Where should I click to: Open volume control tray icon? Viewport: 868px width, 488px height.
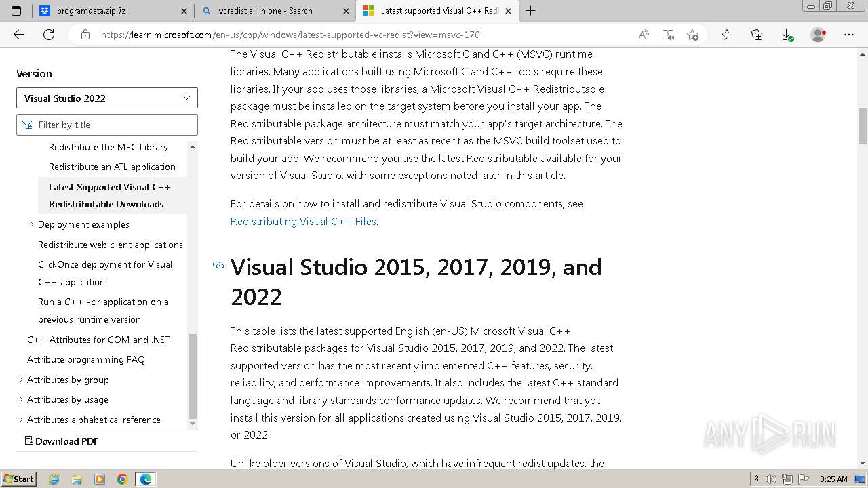point(771,479)
